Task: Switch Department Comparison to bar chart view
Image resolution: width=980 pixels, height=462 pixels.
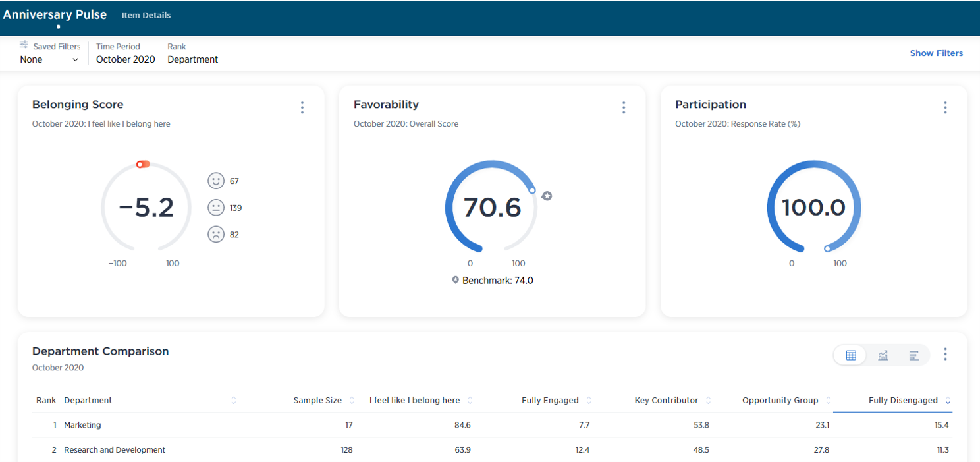Action: coord(913,355)
